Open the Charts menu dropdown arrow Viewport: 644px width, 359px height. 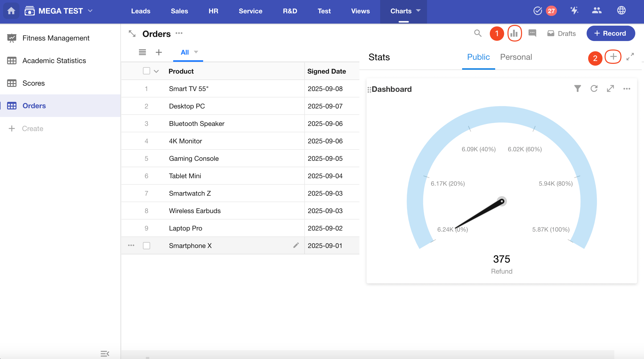point(418,11)
